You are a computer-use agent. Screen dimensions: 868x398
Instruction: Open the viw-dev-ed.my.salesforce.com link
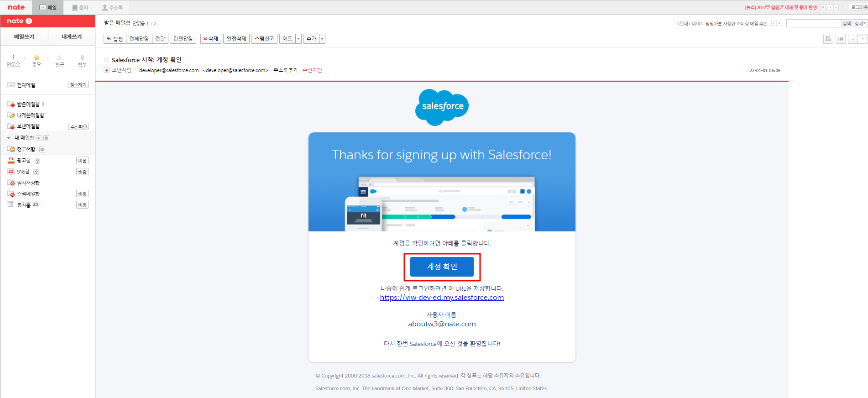coord(442,298)
